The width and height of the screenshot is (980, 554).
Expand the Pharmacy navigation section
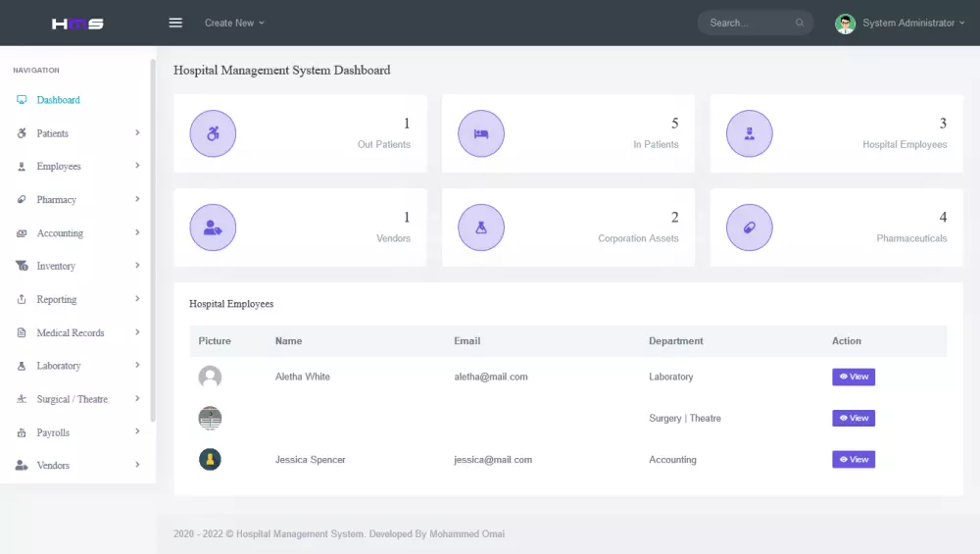click(78, 200)
